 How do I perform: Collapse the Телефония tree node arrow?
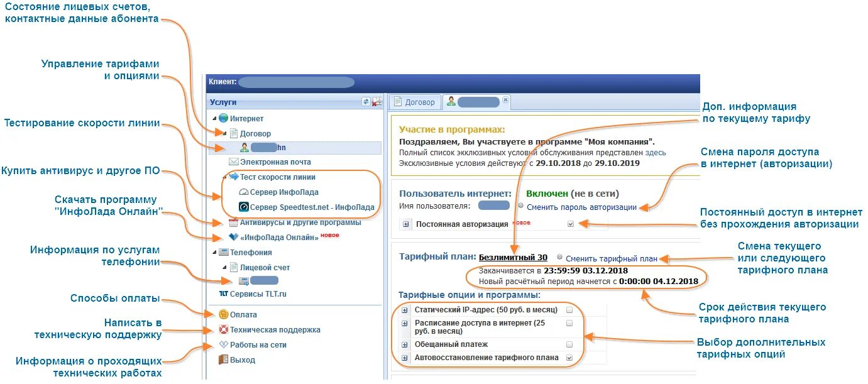214,252
